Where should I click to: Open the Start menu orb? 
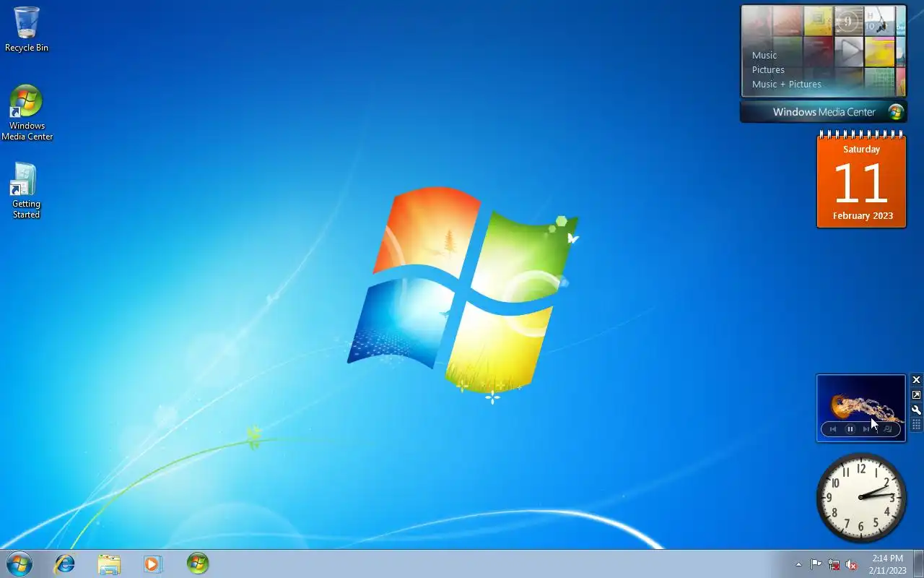(x=19, y=564)
